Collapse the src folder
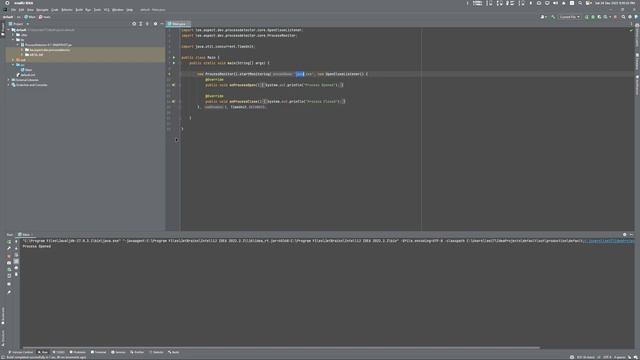This screenshot has width=640, height=360. tap(13, 65)
